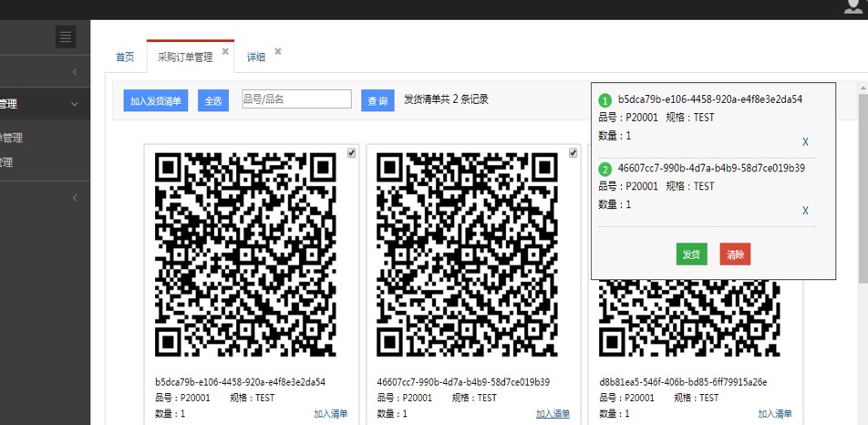Click the red 清除 button

click(x=735, y=254)
